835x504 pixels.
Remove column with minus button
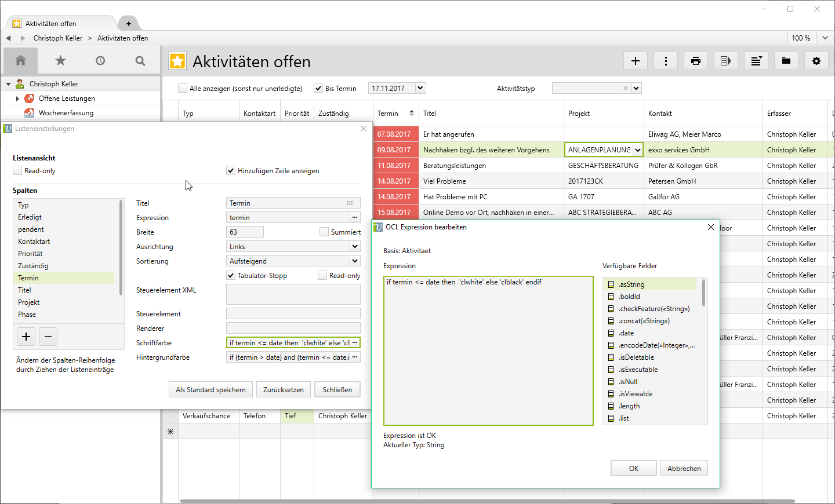coord(48,337)
